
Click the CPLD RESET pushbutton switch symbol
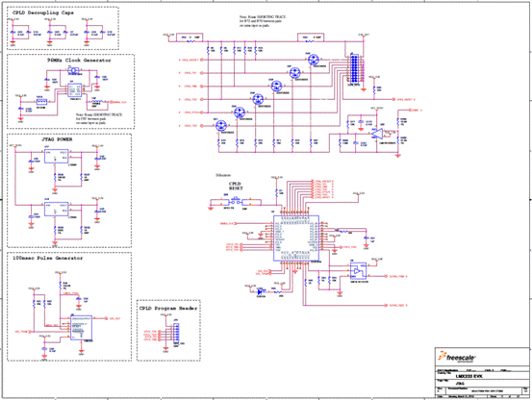click(x=236, y=202)
